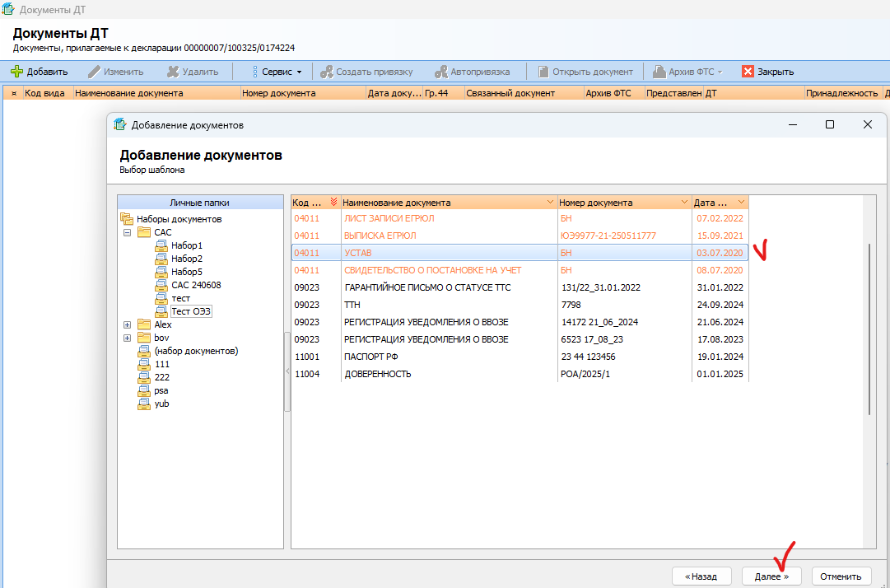This screenshot has height=588, width=890.
Task: Open the Номер документа column filter dropdown
Action: (x=683, y=203)
